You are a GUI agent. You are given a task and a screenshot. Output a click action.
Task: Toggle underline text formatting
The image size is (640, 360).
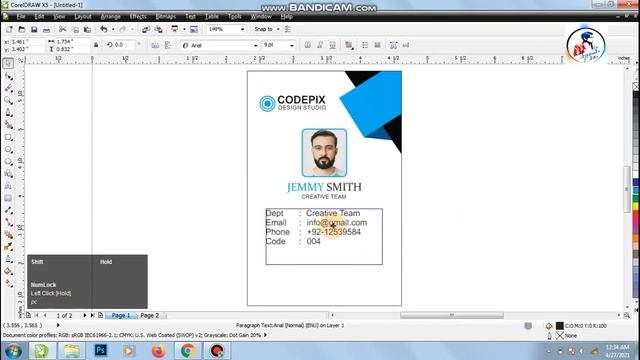coord(333,45)
